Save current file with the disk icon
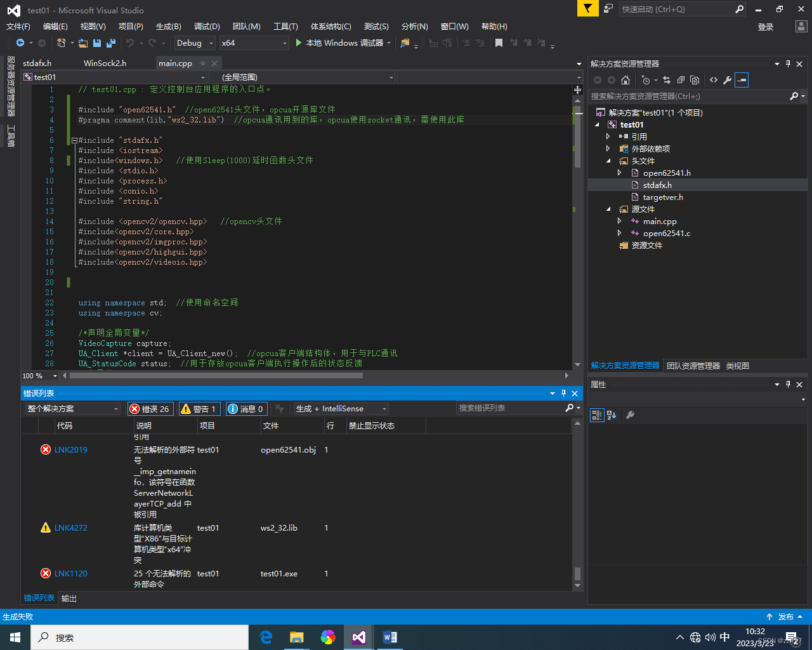This screenshot has width=812, height=650. click(97, 43)
